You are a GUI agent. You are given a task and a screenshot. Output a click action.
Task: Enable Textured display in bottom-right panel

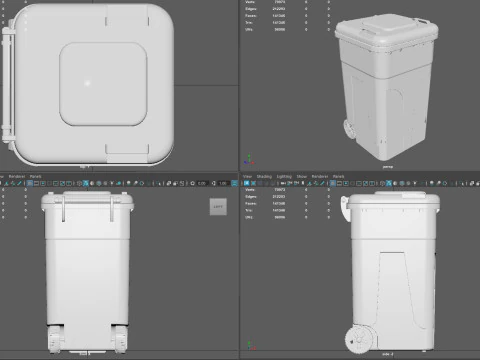click(x=408, y=183)
